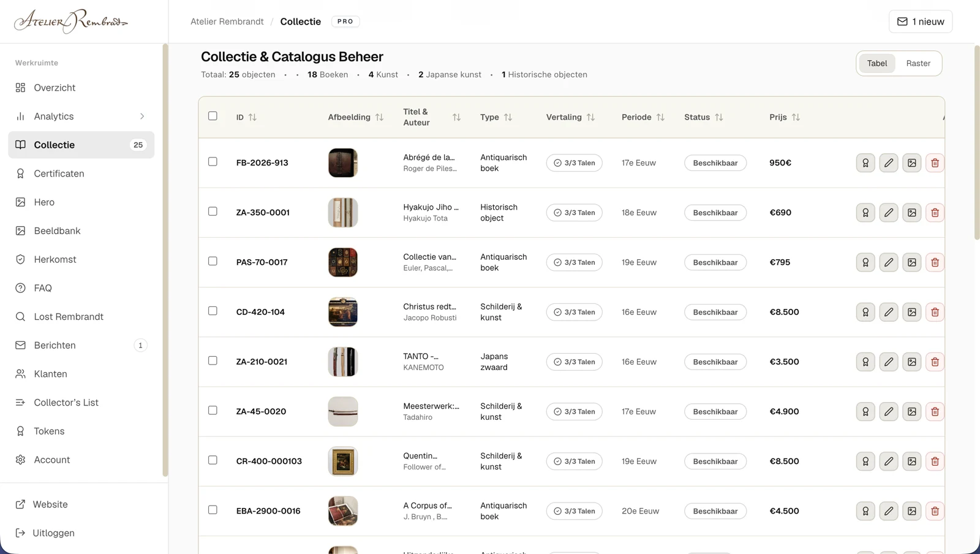The width and height of the screenshot is (980, 554).
Task: Delete the FB-2026-913 item
Action: coord(935,163)
